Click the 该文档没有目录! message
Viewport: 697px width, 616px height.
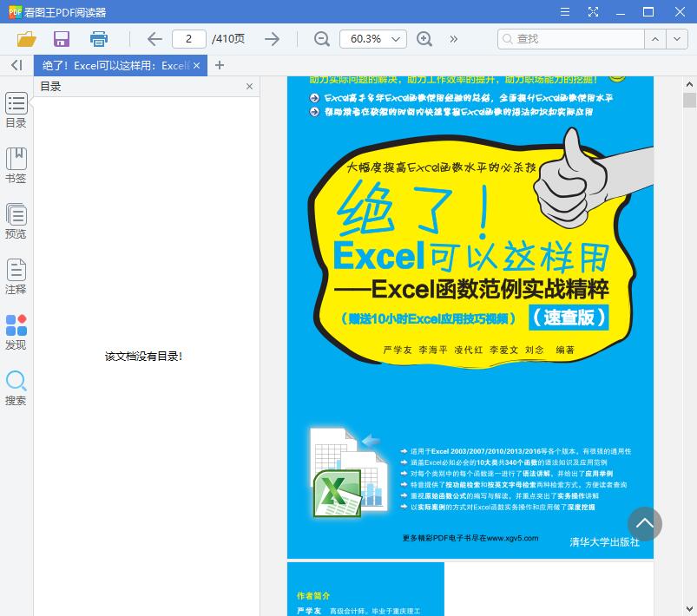tap(143, 356)
